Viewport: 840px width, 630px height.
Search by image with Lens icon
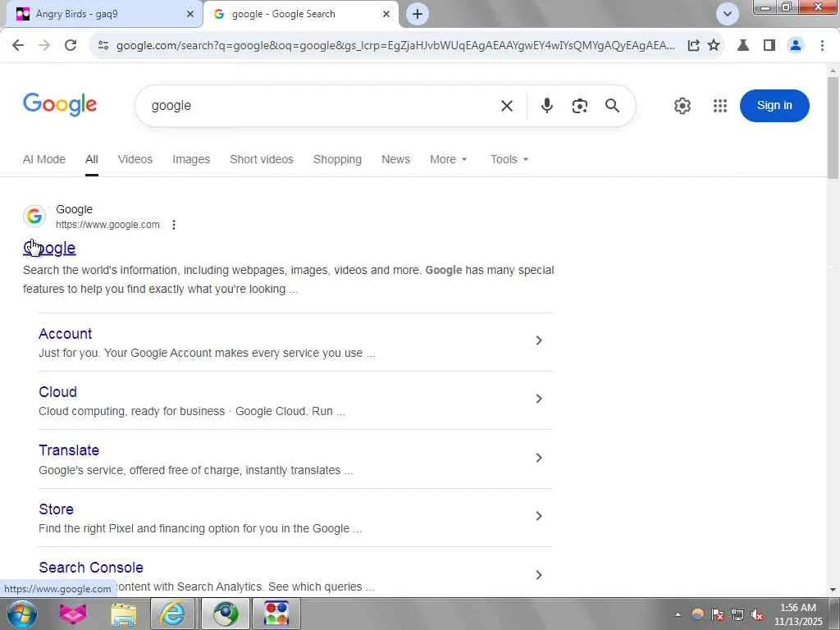[579, 106]
